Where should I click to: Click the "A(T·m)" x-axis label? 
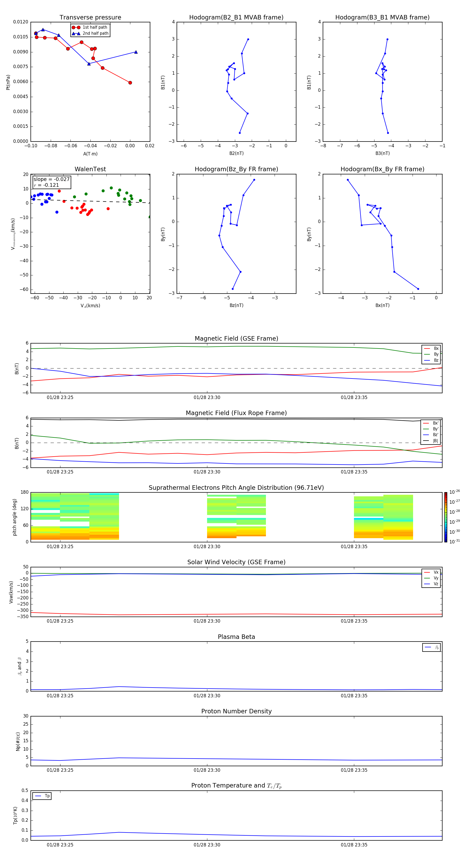click(x=90, y=154)
